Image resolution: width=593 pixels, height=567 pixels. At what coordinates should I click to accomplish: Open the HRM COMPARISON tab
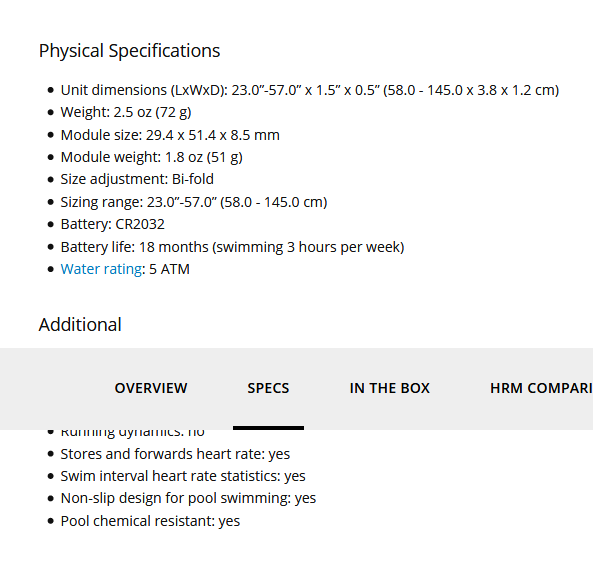point(542,388)
